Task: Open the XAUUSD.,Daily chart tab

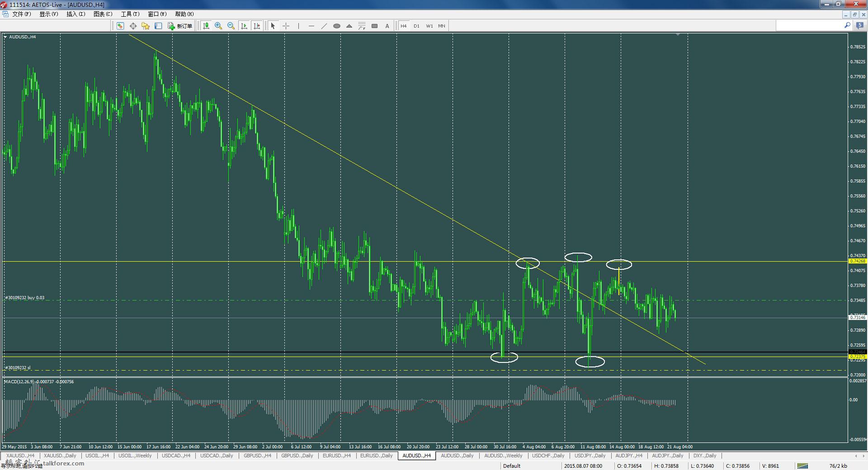Action: click(60, 456)
